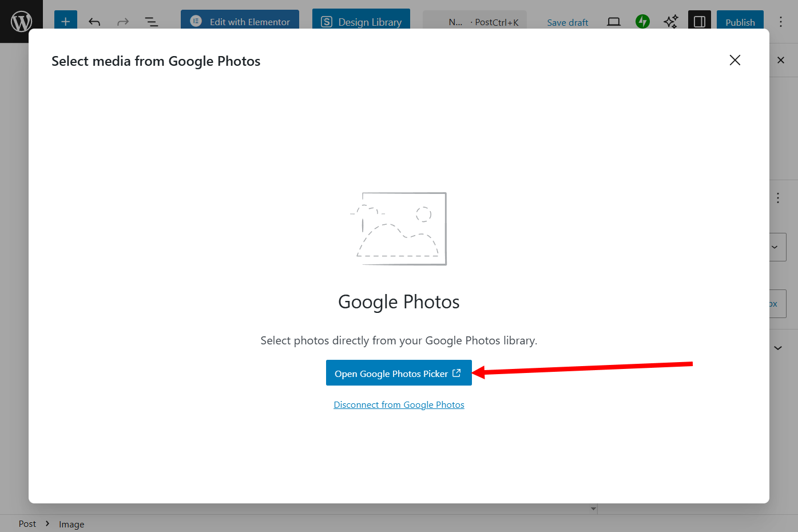Click Edit with Elementor button
798x532 pixels.
tap(240, 22)
